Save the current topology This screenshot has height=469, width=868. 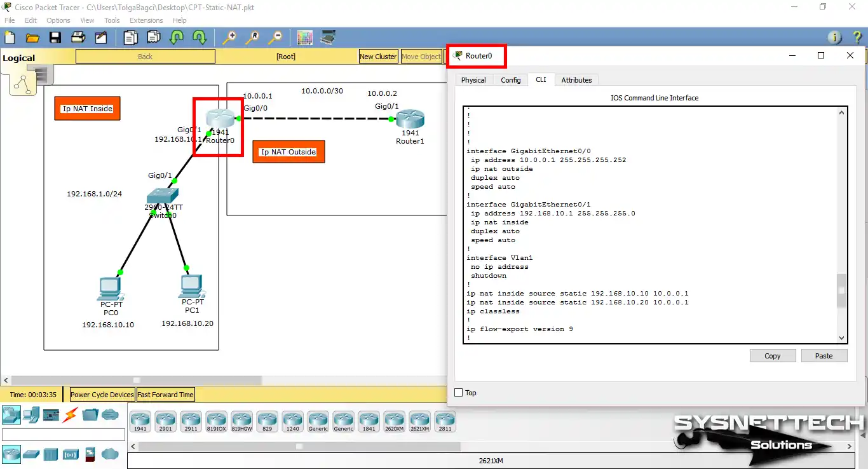(x=55, y=37)
